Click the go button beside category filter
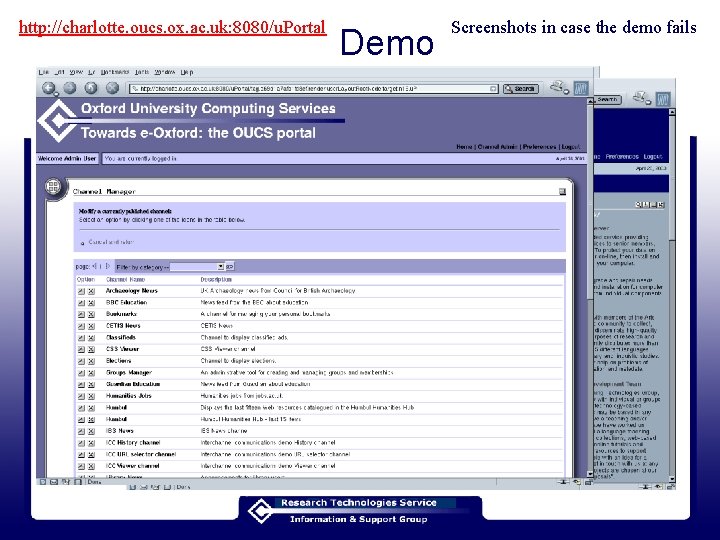 click(x=230, y=267)
